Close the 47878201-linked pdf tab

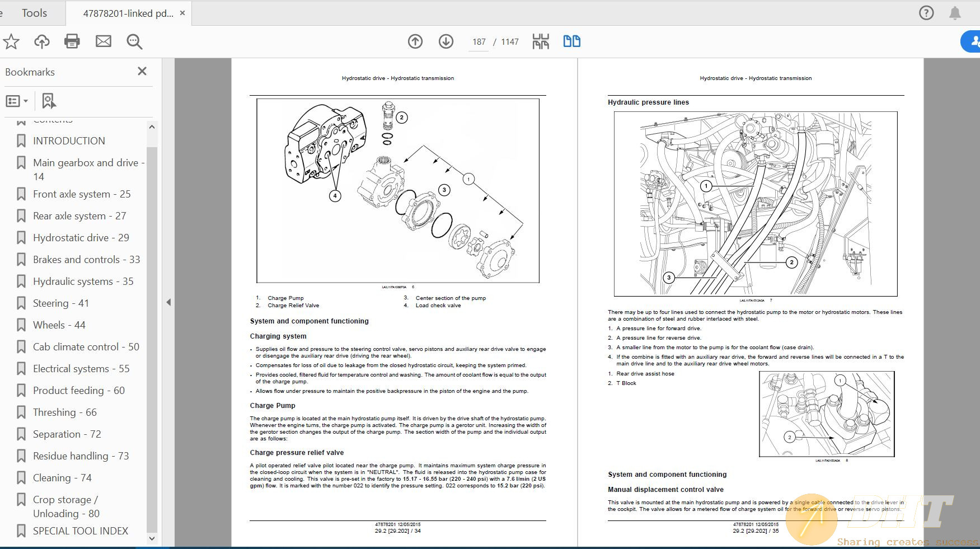182,13
